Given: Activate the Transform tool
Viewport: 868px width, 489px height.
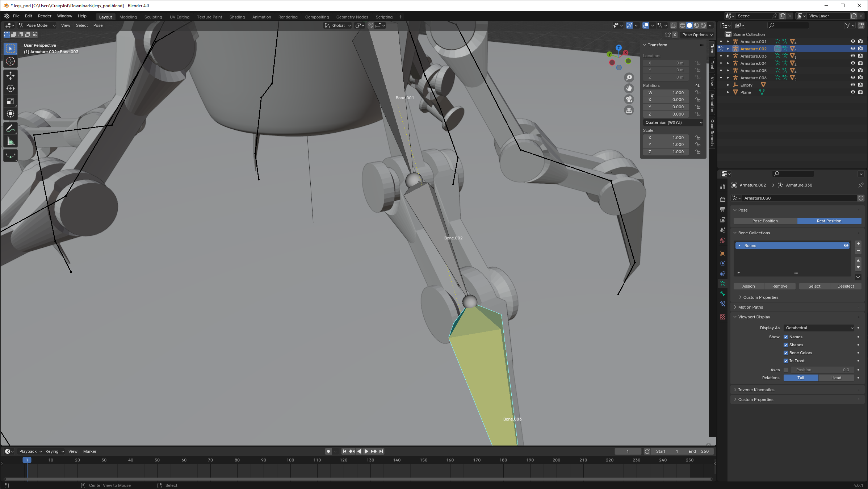Looking at the screenshot, I should [x=10, y=114].
